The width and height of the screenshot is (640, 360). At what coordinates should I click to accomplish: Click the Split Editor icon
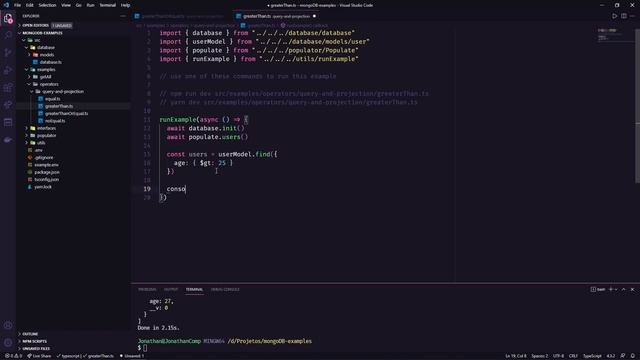(624, 16)
